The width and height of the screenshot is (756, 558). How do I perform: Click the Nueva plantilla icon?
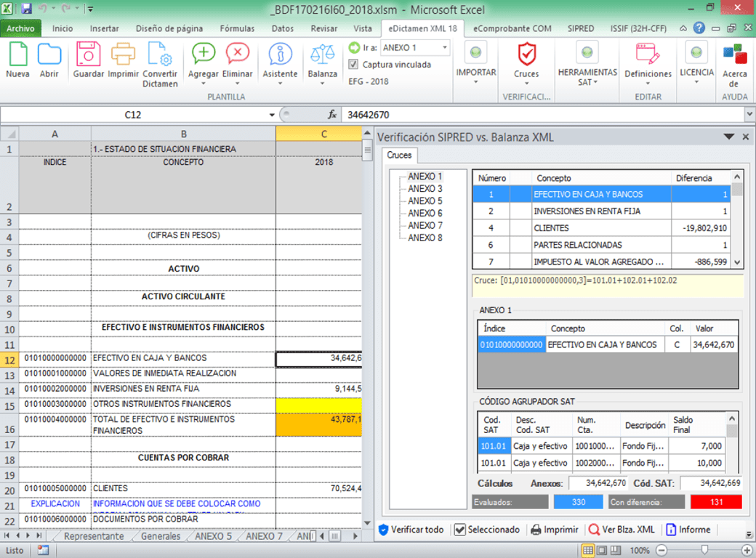[x=18, y=54]
